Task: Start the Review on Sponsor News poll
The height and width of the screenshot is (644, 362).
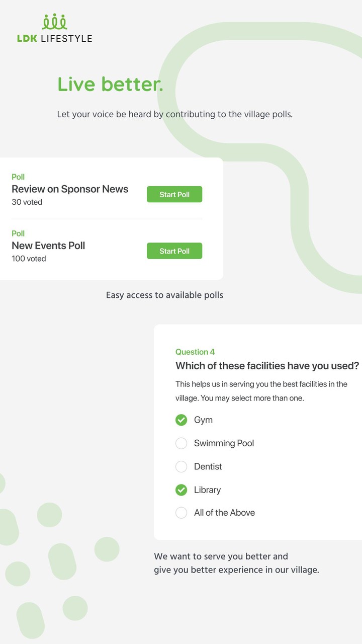Action: [x=174, y=194]
